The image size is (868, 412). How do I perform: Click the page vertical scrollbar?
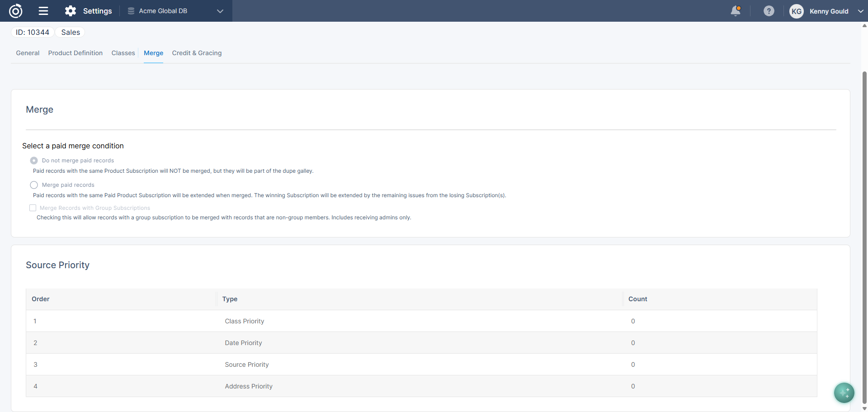[x=864, y=235]
